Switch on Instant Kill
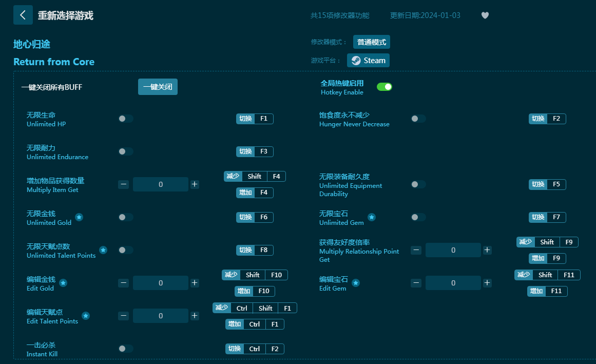 pos(126,349)
